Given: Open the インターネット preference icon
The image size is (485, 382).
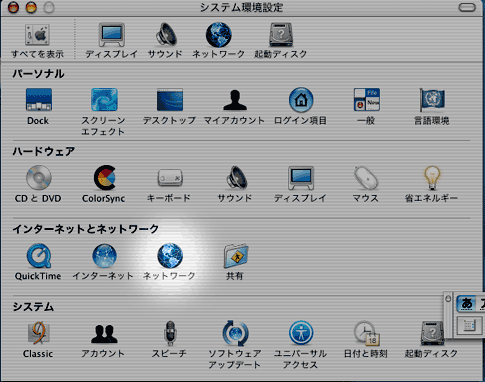Looking at the screenshot, I should tap(104, 256).
